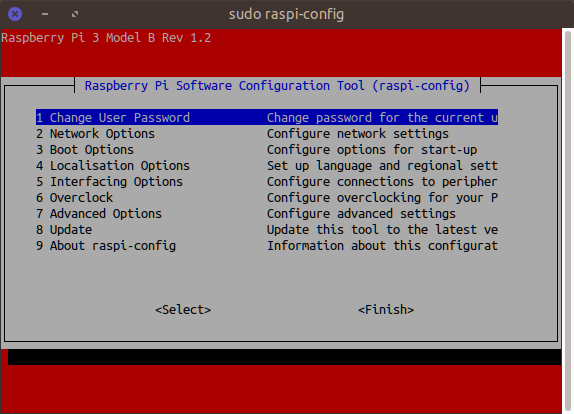574x414 pixels.
Task: Click the 'sudo raspi-config' window title
Action: coord(286,15)
